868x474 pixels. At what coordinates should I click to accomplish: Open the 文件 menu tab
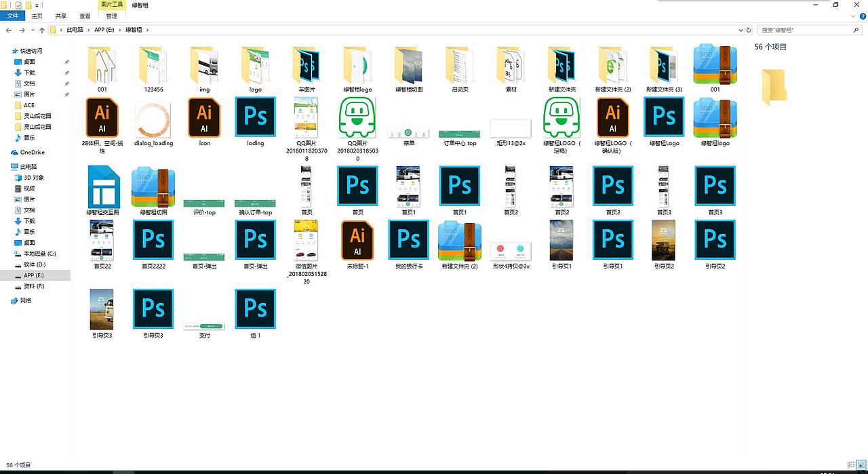pyautogui.click(x=13, y=16)
